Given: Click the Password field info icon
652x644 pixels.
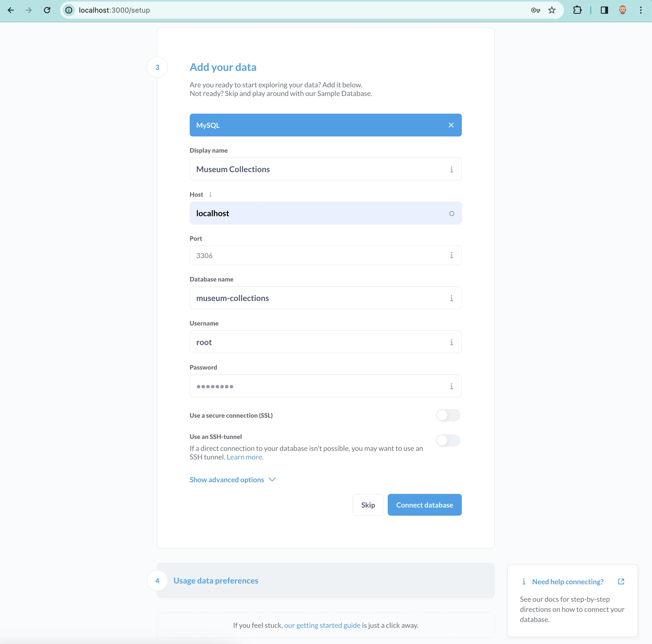Looking at the screenshot, I should (451, 386).
